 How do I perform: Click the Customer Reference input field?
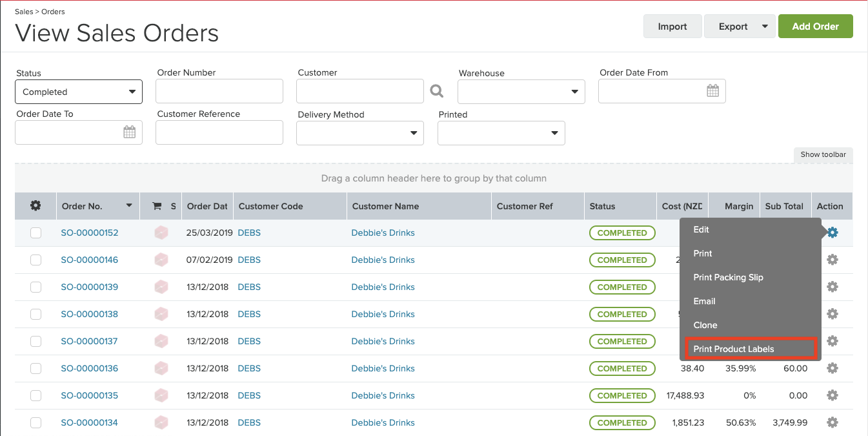click(219, 132)
